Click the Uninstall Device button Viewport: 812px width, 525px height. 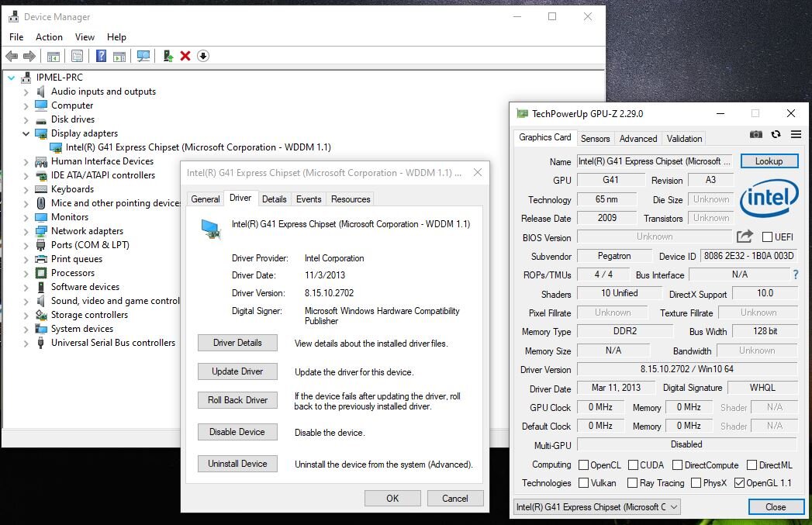pyautogui.click(x=237, y=464)
